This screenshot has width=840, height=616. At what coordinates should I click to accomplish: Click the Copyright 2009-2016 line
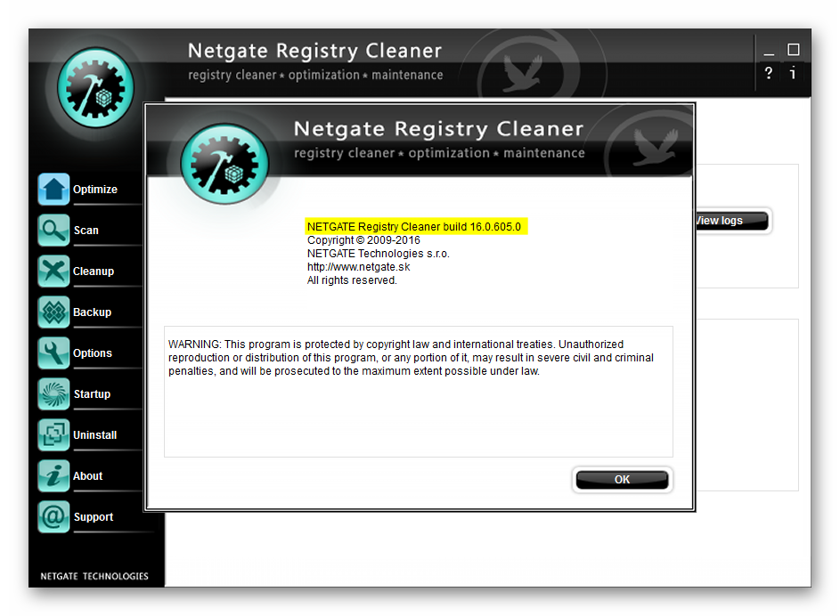(x=363, y=240)
